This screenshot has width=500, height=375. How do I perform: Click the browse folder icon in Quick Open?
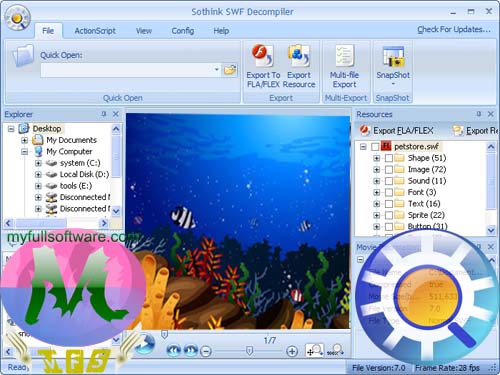[x=230, y=70]
